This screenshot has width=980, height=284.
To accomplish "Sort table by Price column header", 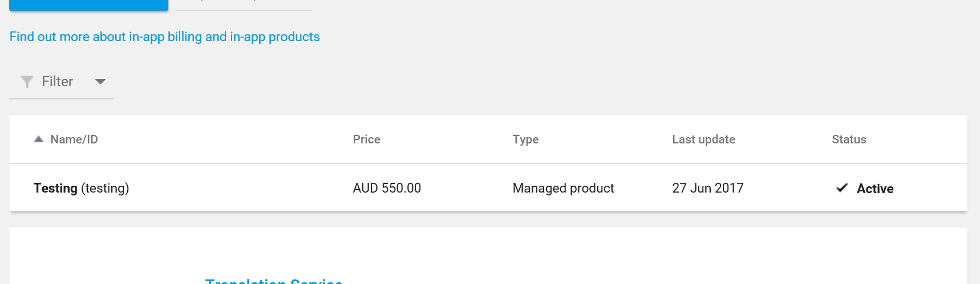I will [x=366, y=139].
